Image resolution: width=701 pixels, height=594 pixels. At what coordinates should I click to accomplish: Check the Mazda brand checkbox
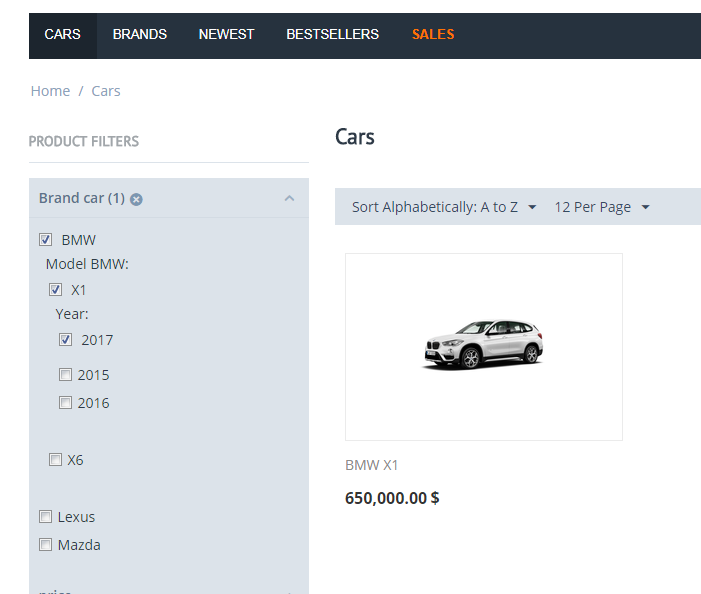click(x=45, y=545)
